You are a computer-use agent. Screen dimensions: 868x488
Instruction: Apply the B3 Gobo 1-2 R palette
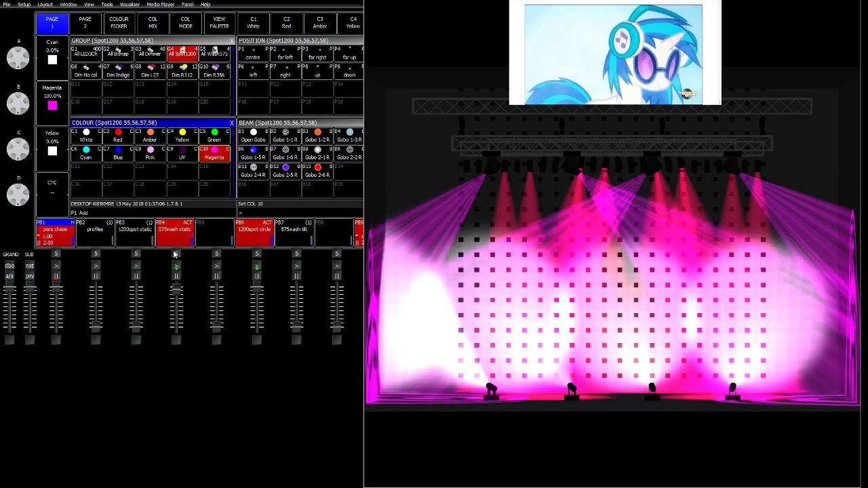coord(317,136)
